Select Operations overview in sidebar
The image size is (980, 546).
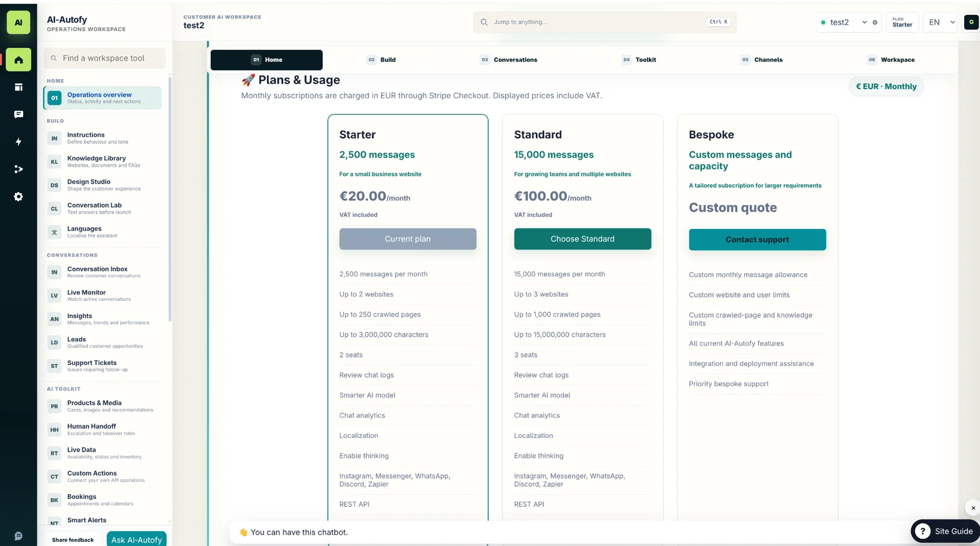click(102, 98)
